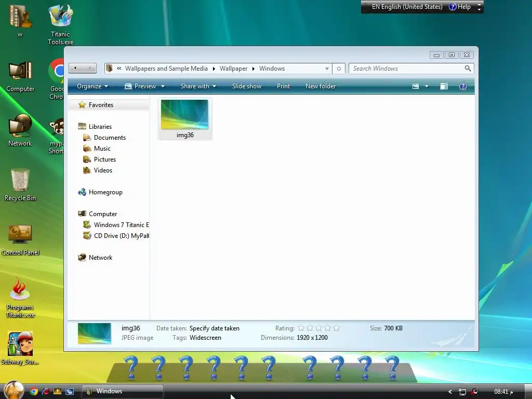Select Homegroup in the navigation pane
Viewport: 532px width, 399px height.
[x=105, y=192]
